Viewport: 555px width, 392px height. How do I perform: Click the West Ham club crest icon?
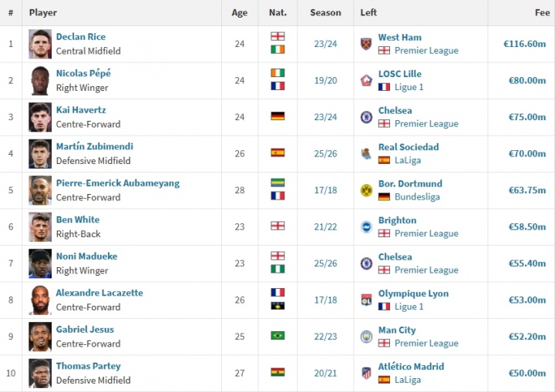pyautogui.click(x=366, y=44)
